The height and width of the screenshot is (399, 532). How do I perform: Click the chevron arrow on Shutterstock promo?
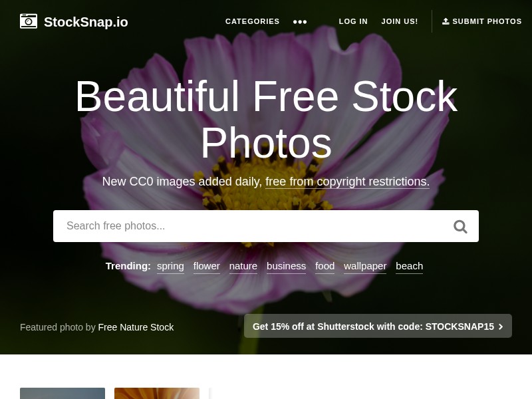(501, 327)
